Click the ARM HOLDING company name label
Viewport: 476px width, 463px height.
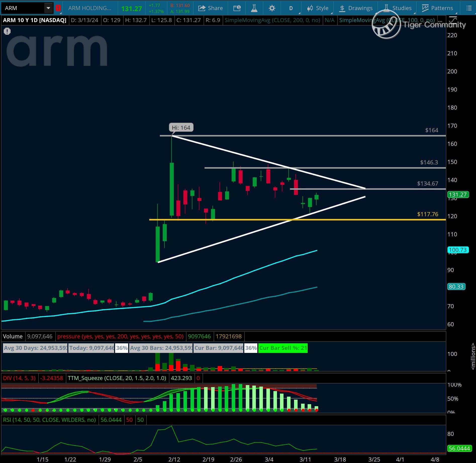coord(90,8)
